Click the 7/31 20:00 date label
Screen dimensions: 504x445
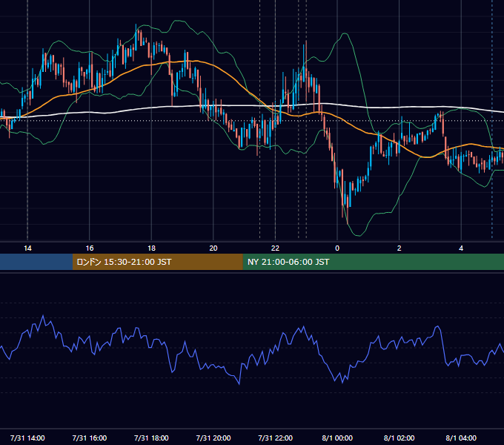[213, 438]
